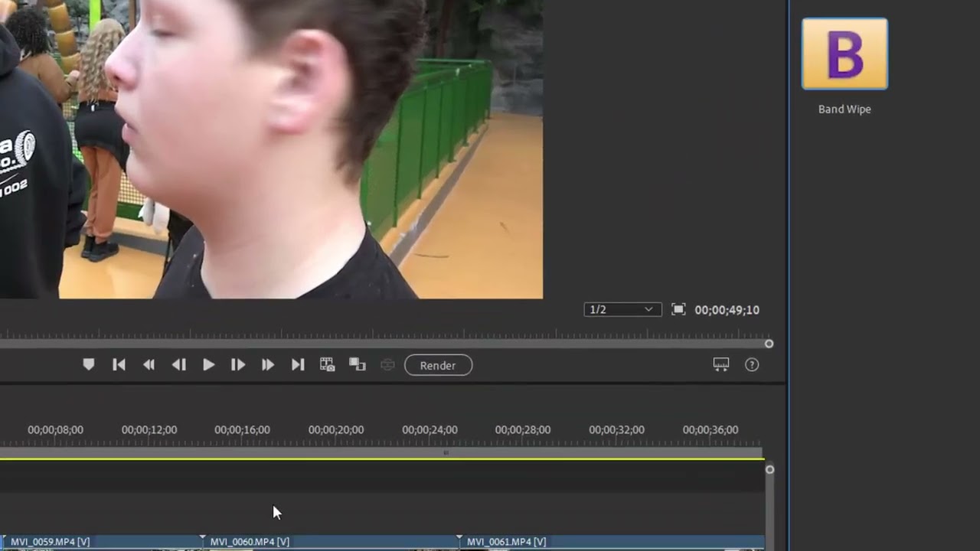
Task: Toggle full screen preview icon
Action: coord(678,309)
